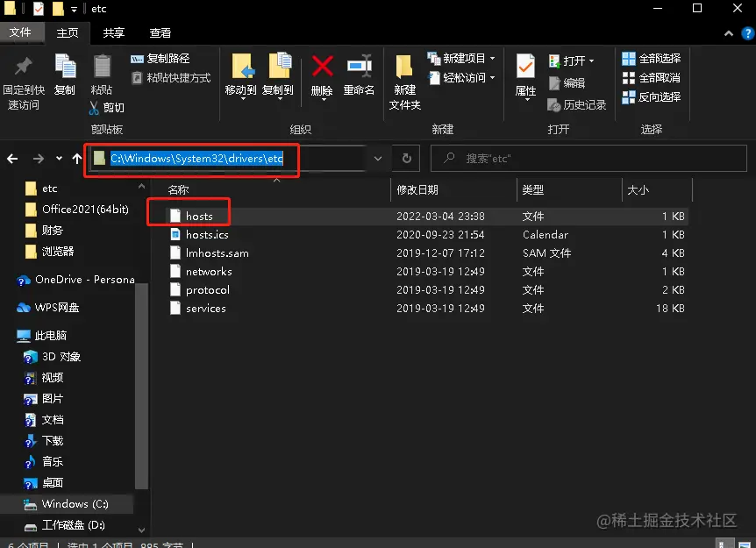756x548 pixels.
Task: Click the Paste (粘贴) ribbon icon
Action: [x=102, y=66]
